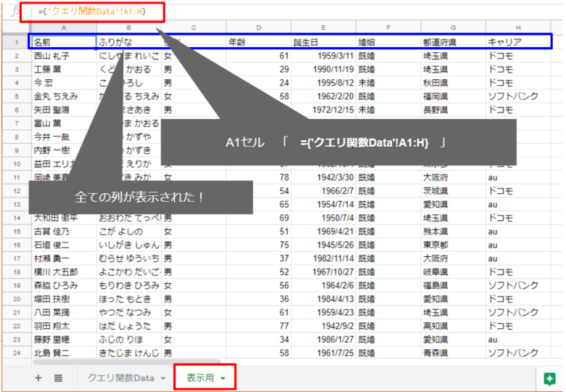Viewport: 566px width, 392px height.
Task: Select the name cell 矢田 聖陽
Action: click(x=64, y=110)
